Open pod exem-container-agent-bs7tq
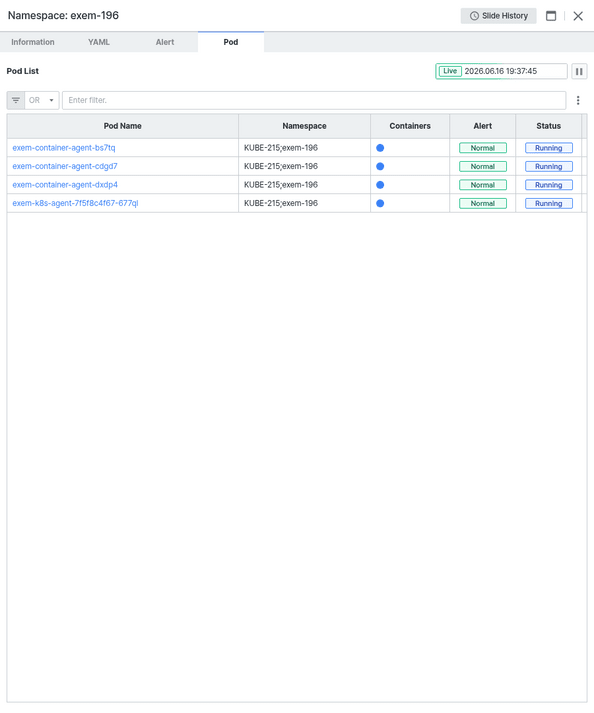Screen dimensions: 594x713 click(64, 148)
